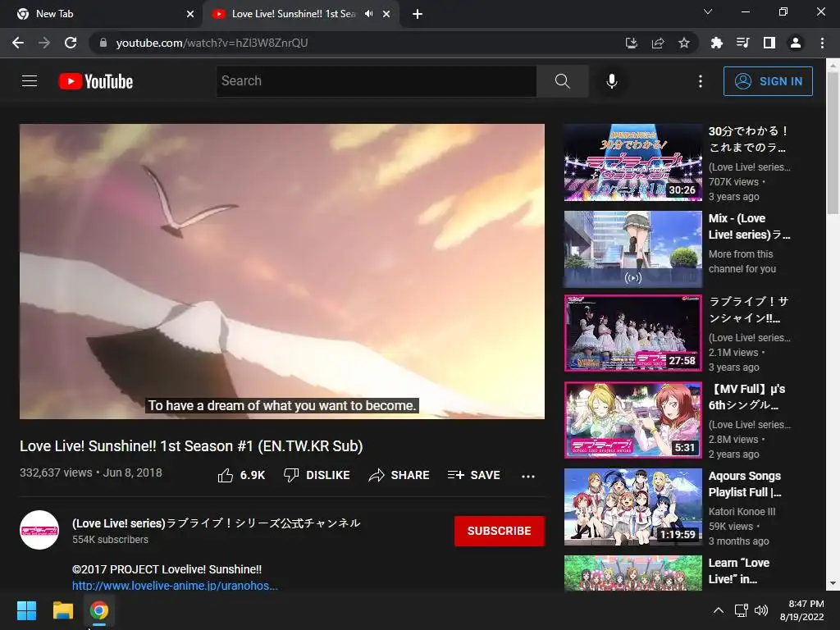Expand the tab search chevron
Image resolution: width=840 pixels, height=630 pixels.
click(707, 11)
